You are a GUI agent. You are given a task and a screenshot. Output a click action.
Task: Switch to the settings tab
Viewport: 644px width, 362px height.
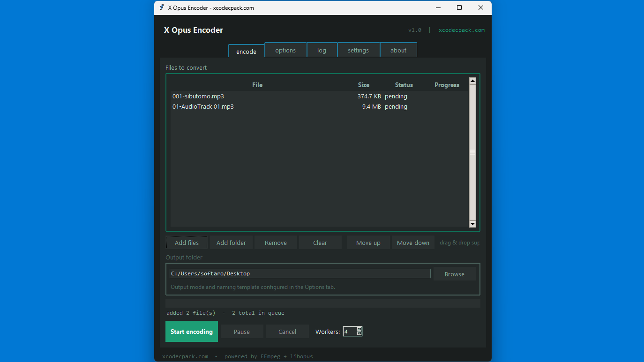point(358,50)
